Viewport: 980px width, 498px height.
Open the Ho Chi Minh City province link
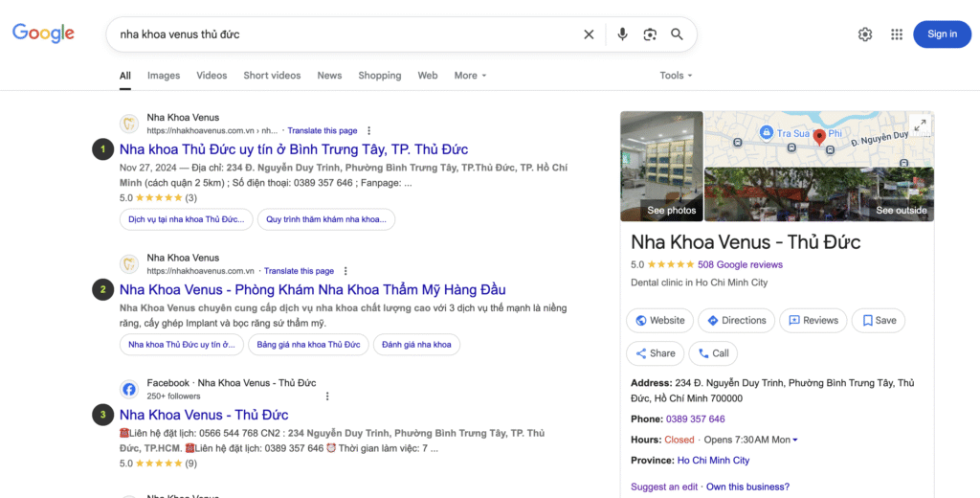tap(713, 461)
